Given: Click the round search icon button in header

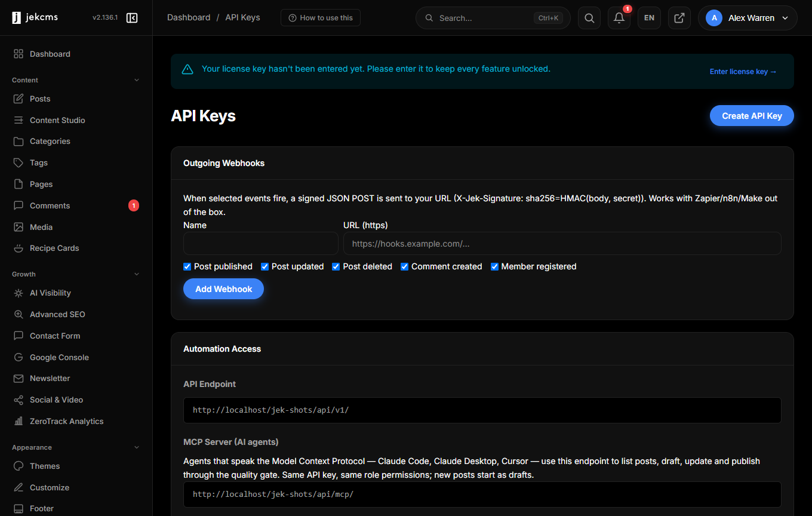Looking at the screenshot, I should [x=589, y=18].
